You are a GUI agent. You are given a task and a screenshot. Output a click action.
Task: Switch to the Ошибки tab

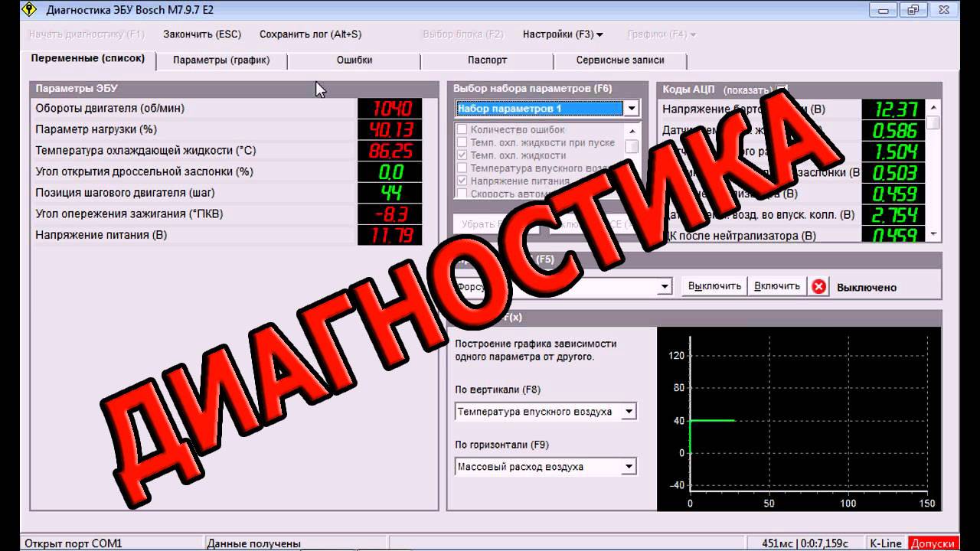[x=354, y=60]
